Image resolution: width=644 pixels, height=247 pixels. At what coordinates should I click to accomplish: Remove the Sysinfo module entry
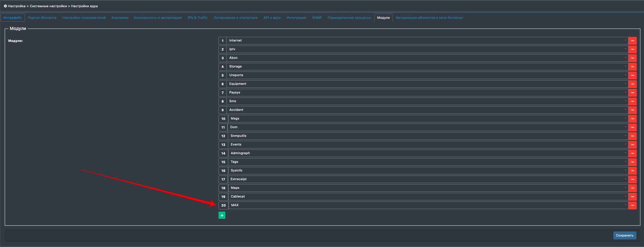tap(632, 171)
